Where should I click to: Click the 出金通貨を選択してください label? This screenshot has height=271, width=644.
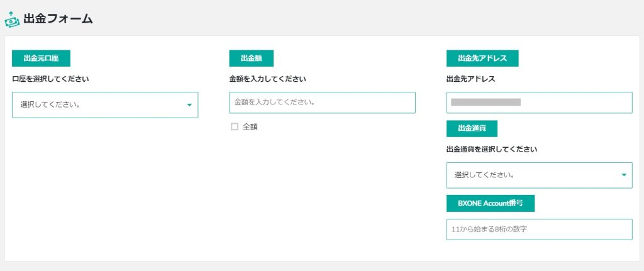(492, 150)
